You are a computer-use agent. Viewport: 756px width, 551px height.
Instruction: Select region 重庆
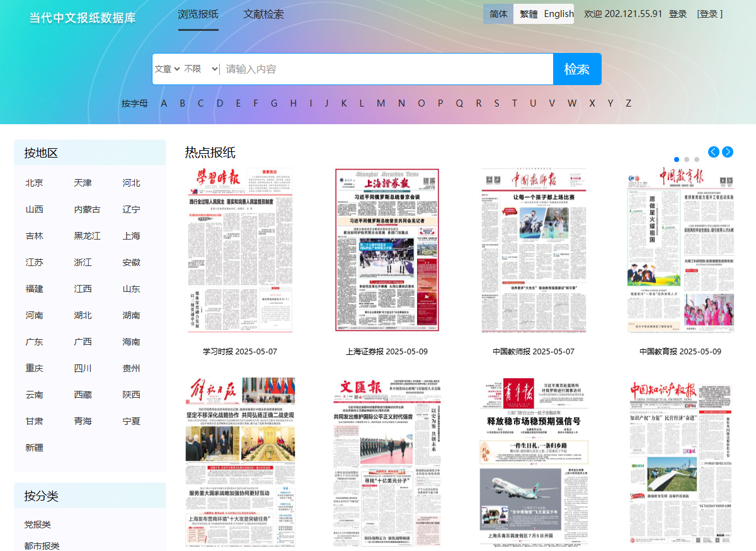coord(35,368)
